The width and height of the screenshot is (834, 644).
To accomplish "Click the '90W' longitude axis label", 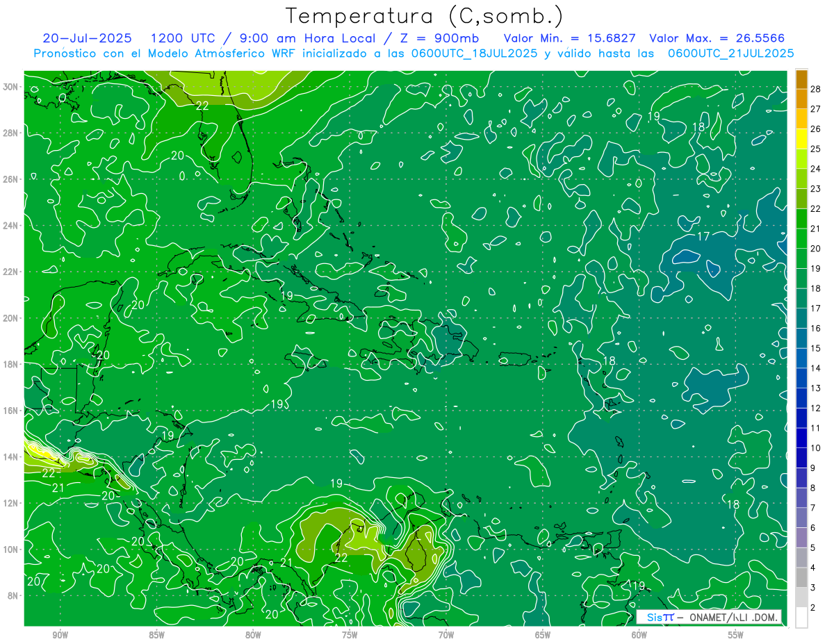I will click(60, 635).
